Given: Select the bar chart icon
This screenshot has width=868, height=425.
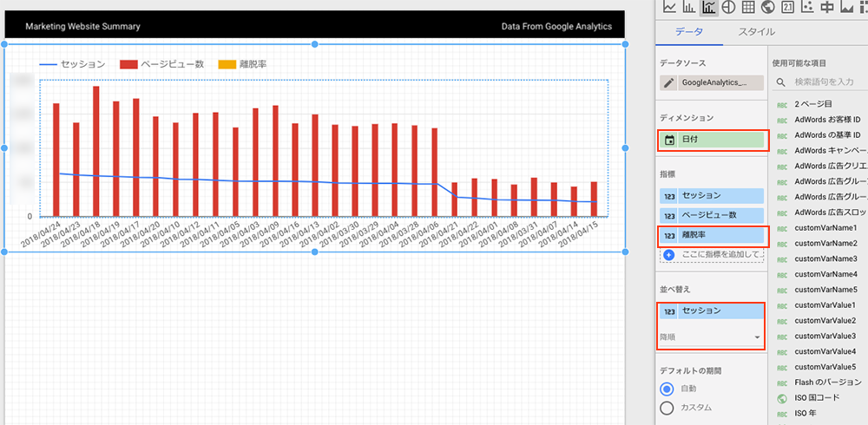Looking at the screenshot, I should 688,7.
